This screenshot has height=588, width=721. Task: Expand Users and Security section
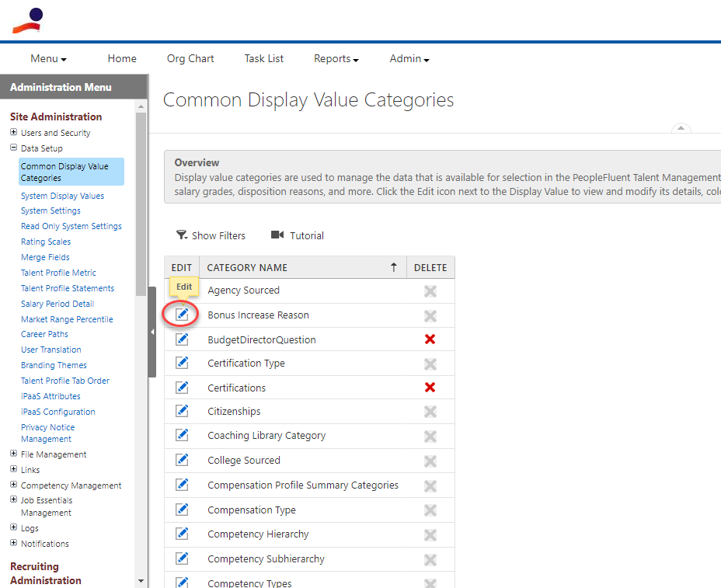coord(14,132)
